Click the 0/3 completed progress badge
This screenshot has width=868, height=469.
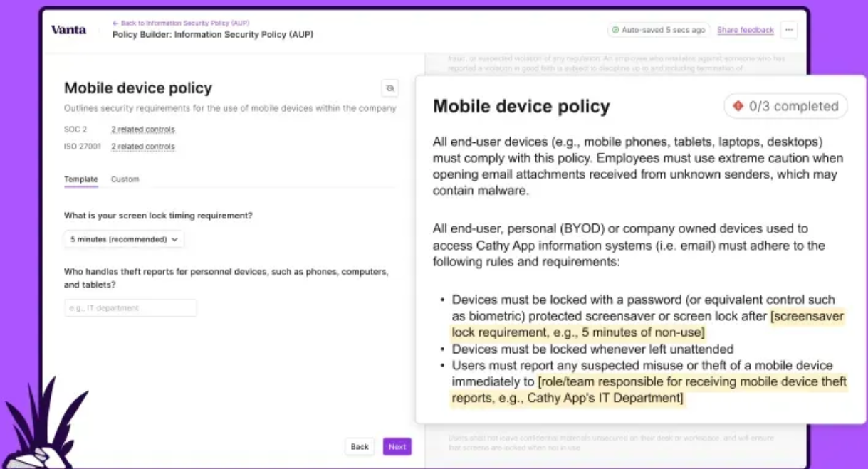(x=785, y=106)
